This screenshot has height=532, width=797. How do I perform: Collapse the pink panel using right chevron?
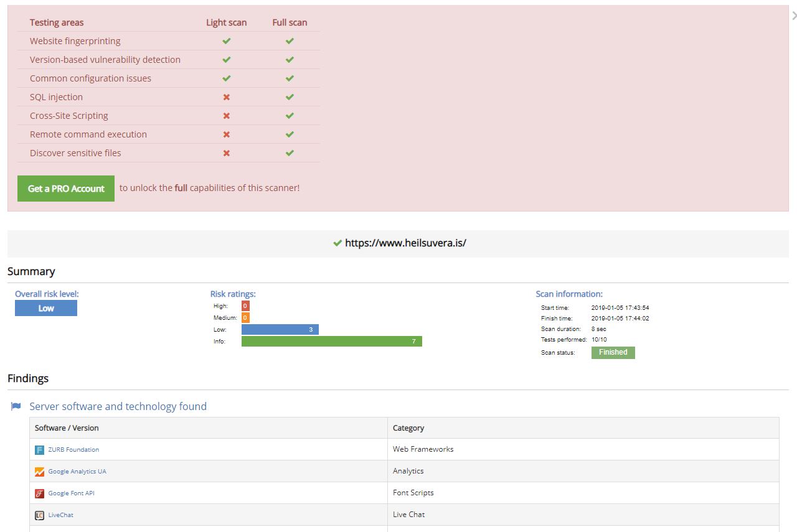(793, 16)
